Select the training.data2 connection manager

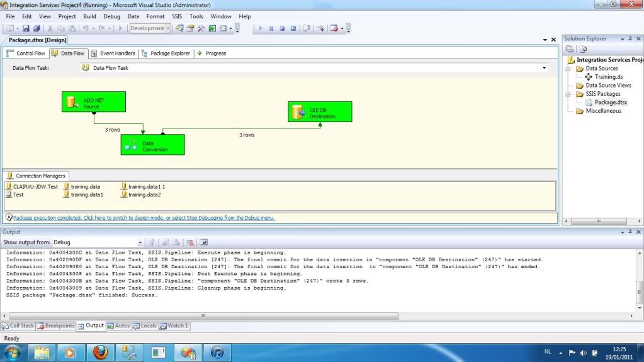click(x=141, y=195)
